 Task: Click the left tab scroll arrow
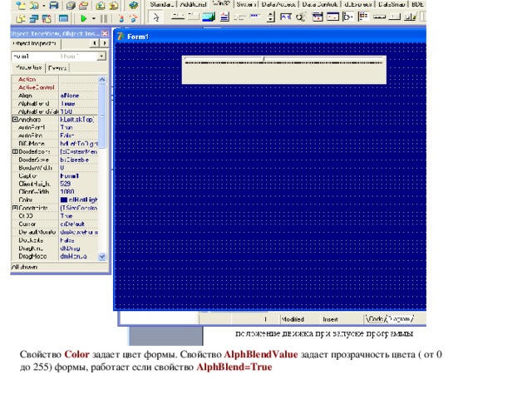(94, 43)
